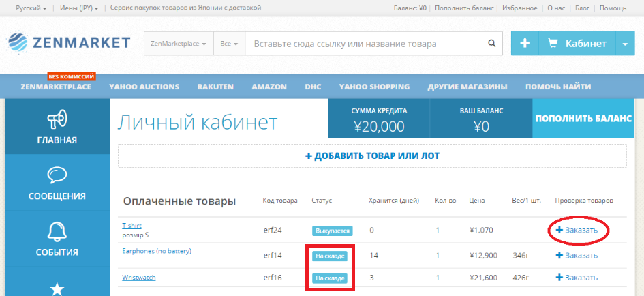Click Заказать for the Earphones row

[577, 256]
